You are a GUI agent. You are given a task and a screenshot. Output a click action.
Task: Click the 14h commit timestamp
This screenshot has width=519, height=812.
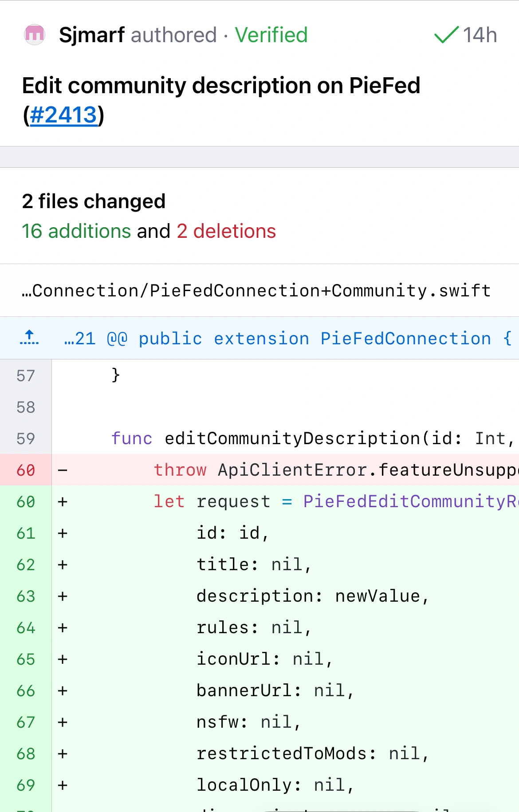[x=480, y=35]
